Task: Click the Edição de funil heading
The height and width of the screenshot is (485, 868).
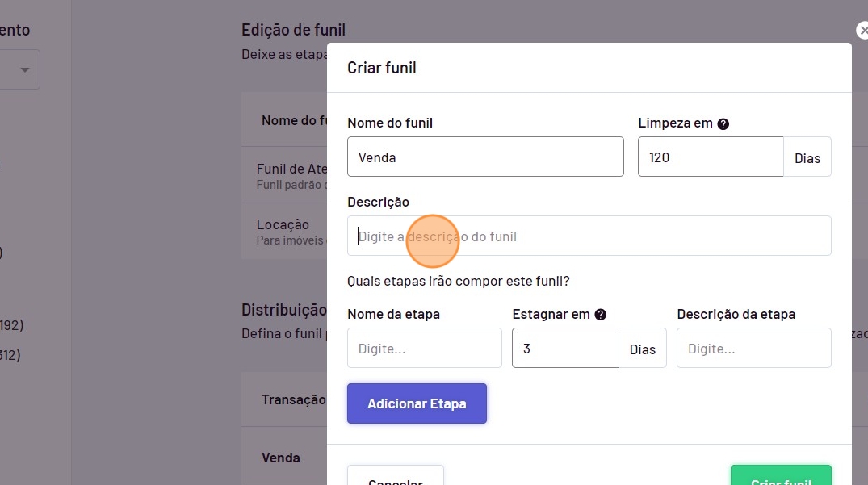Action: tap(293, 30)
